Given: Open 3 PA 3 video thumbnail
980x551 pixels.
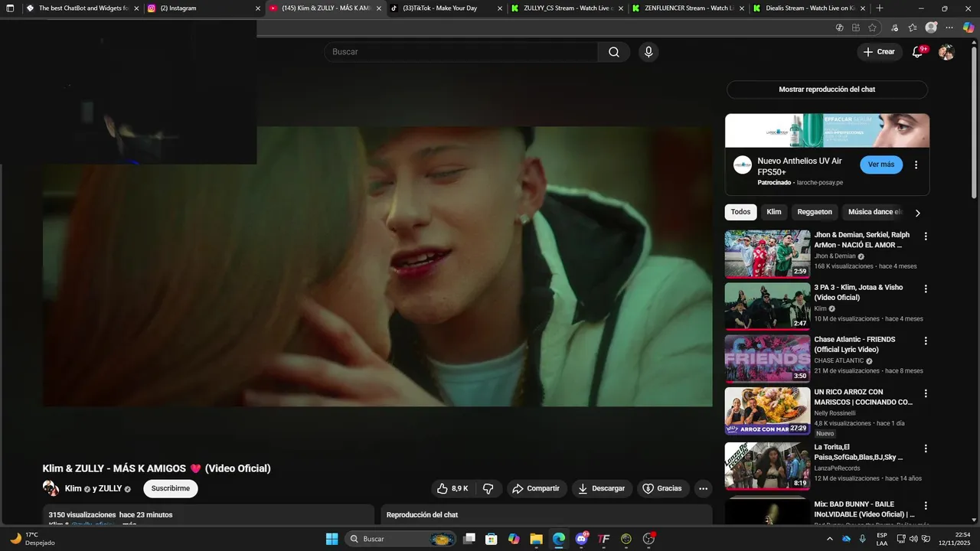Looking at the screenshot, I should coord(767,306).
